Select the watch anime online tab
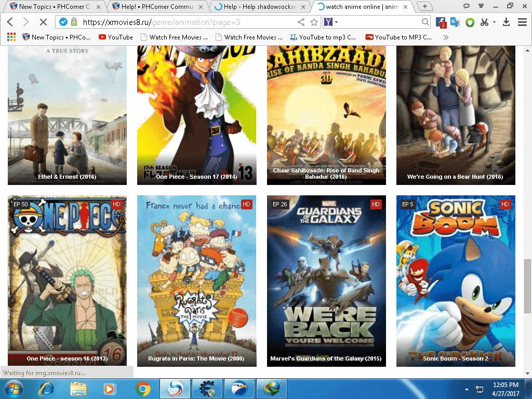Image resolution: width=532 pixels, height=399 pixels. click(x=362, y=6)
